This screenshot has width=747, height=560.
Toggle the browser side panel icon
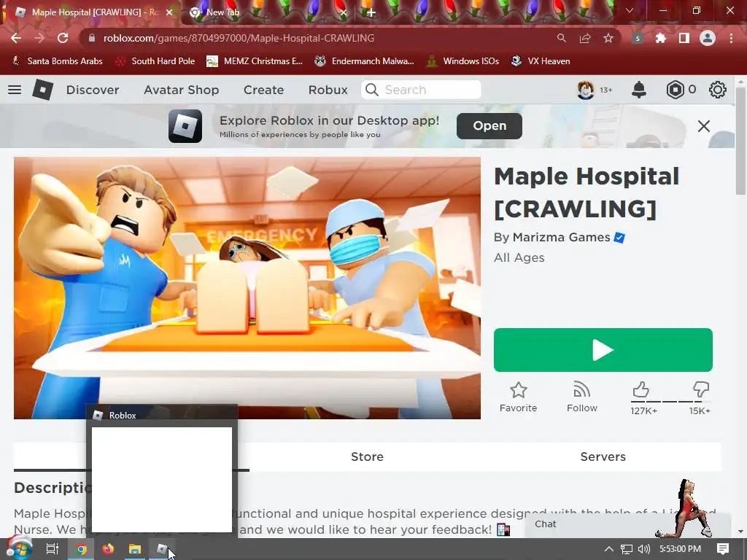tap(684, 38)
